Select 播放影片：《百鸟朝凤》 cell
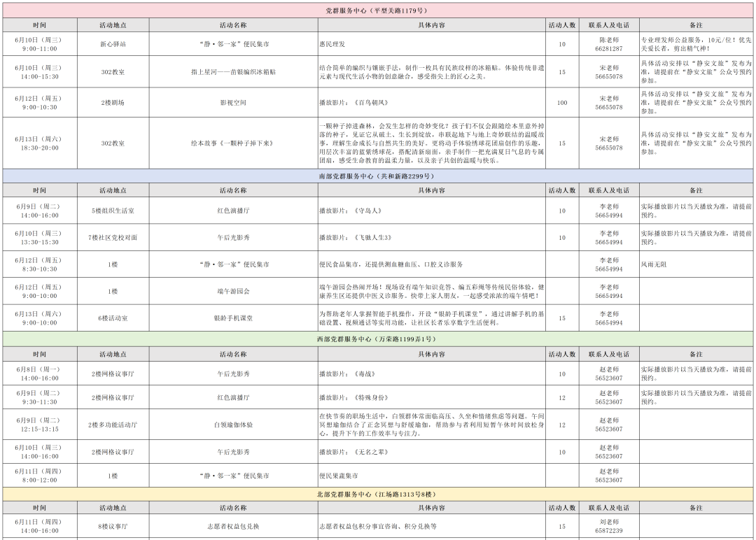The width and height of the screenshot is (756, 540). pos(431,103)
